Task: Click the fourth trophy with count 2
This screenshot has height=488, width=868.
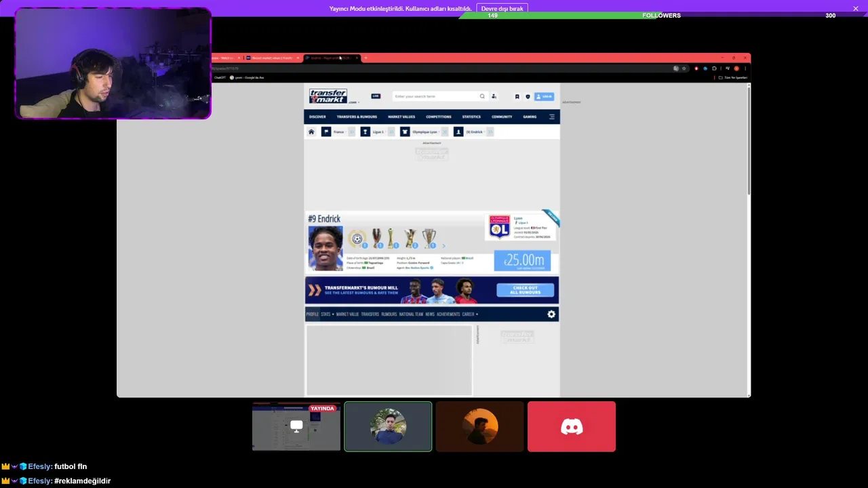Action: [410, 239]
